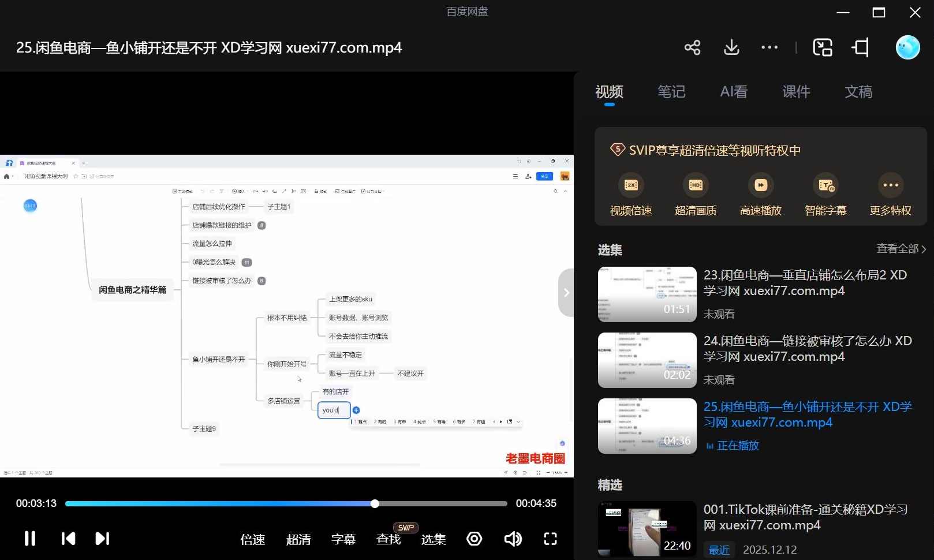Enter fullscreen mode
Screen dimensions: 934x560
coord(550,539)
